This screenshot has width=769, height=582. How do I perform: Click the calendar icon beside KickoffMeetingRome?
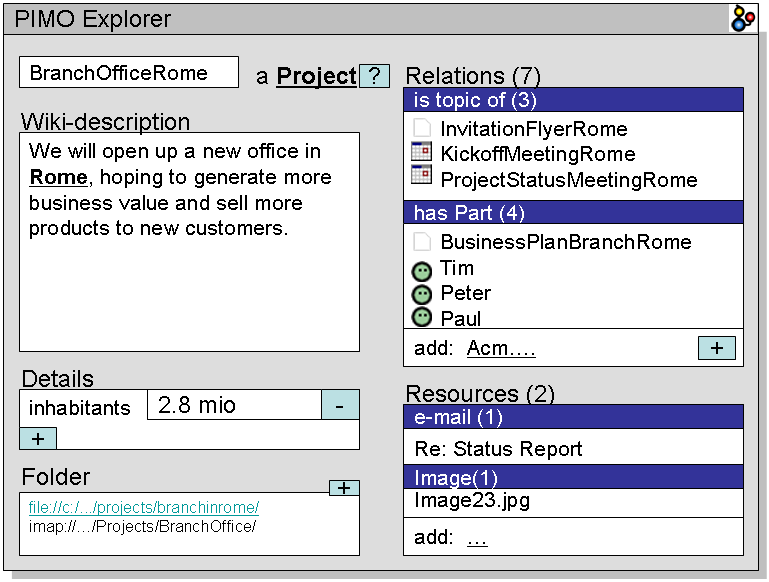coord(421,153)
